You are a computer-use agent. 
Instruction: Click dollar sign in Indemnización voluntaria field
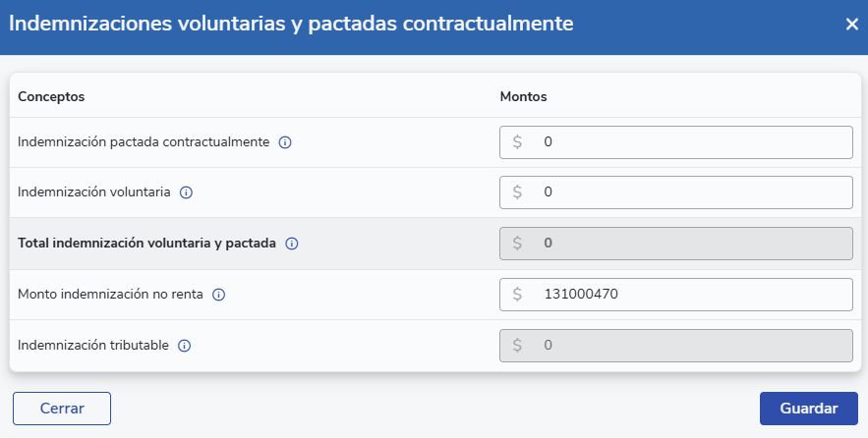[517, 192]
